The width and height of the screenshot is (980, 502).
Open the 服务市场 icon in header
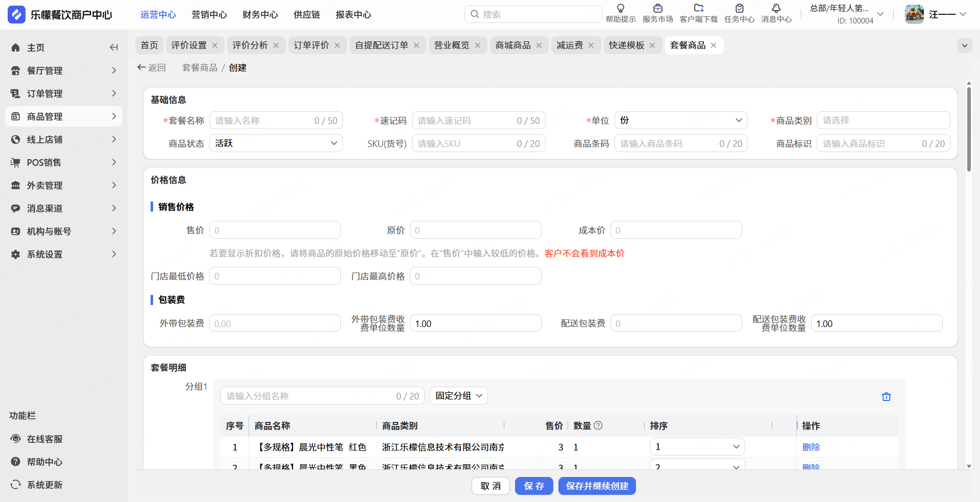(x=657, y=9)
